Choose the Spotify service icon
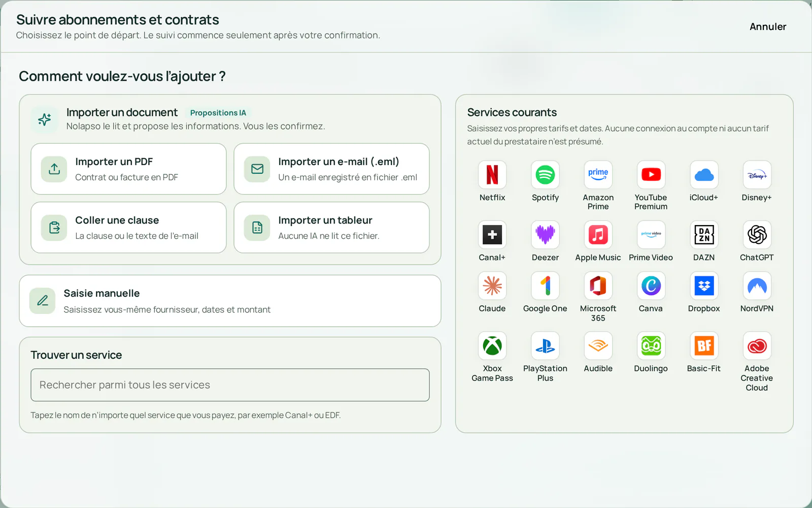Viewport: 812px width, 508px height. (545, 175)
